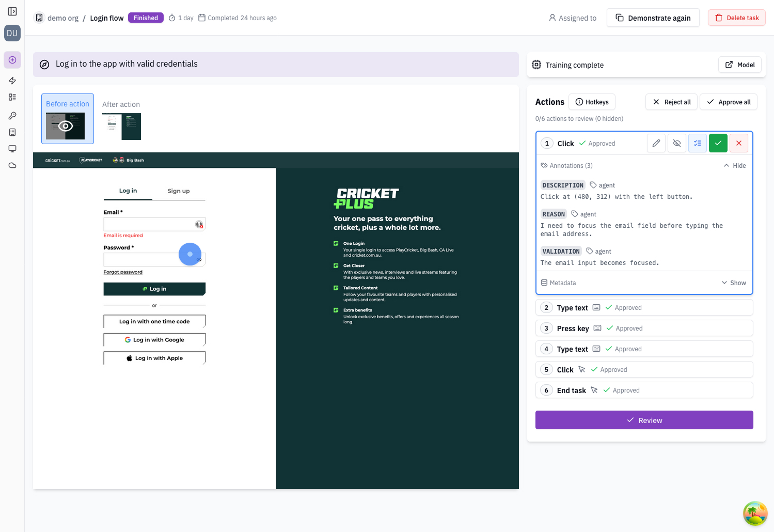
Task: Click the Login flow breadcrumb title
Action: click(107, 18)
